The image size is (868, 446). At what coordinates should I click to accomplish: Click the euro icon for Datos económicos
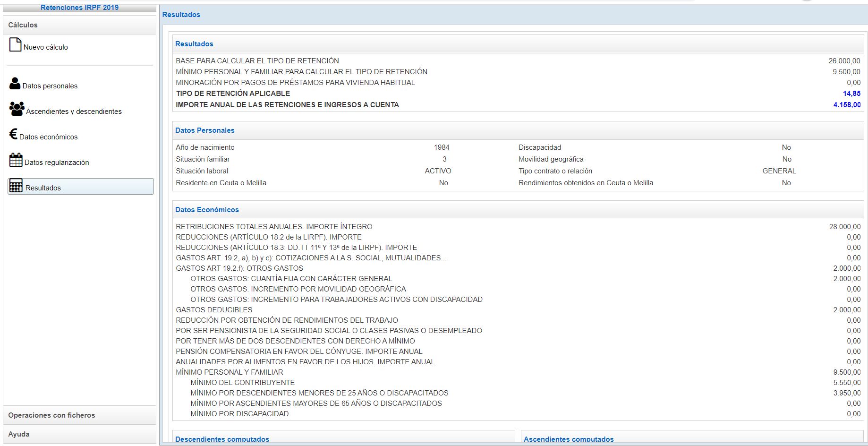click(13, 134)
